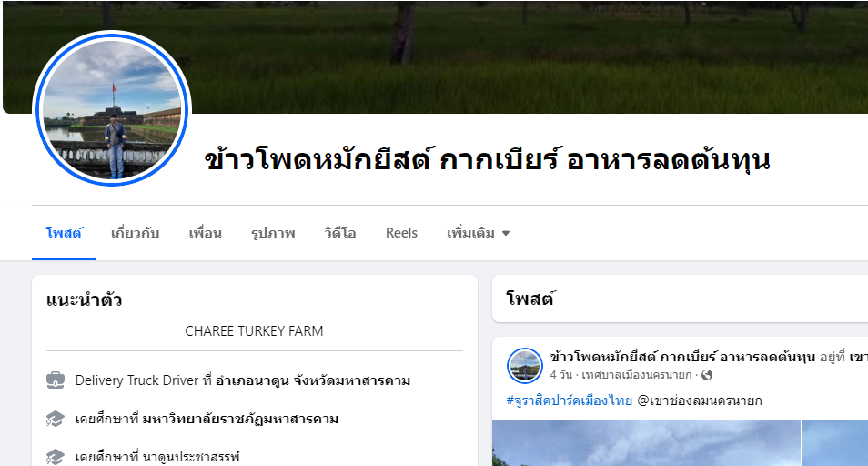Click the globe public-audience icon on post
The width and height of the screenshot is (868, 466).
click(x=707, y=375)
